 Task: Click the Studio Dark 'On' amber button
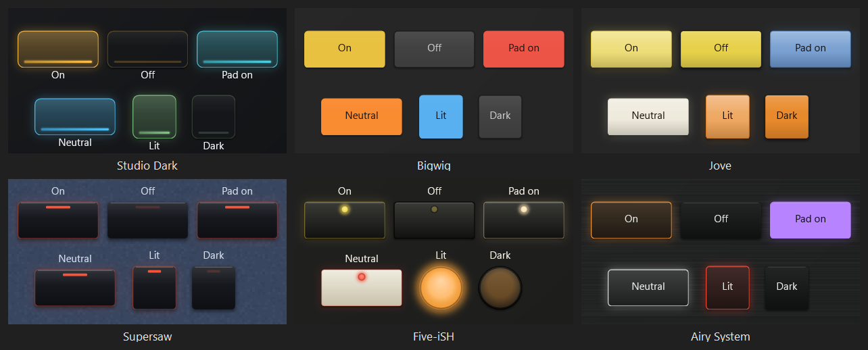(58, 49)
